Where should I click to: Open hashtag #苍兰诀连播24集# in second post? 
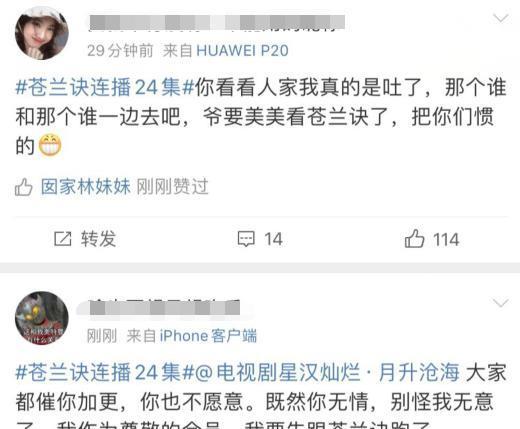(x=105, y=373)
